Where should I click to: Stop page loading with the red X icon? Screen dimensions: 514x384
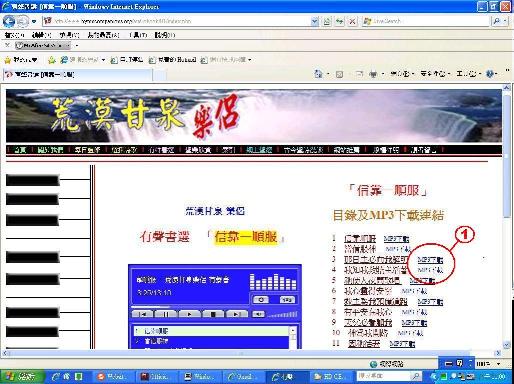(352, 21)
